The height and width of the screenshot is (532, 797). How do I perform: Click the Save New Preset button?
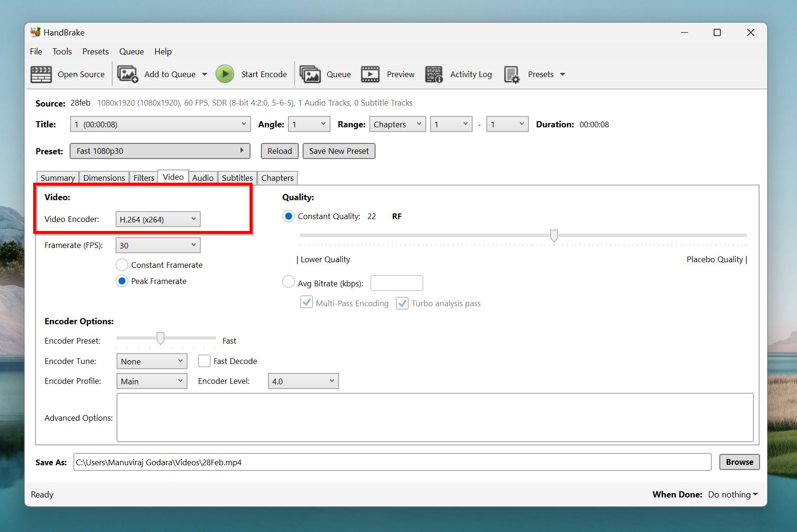pyautogui.click(x=339, y=151)
